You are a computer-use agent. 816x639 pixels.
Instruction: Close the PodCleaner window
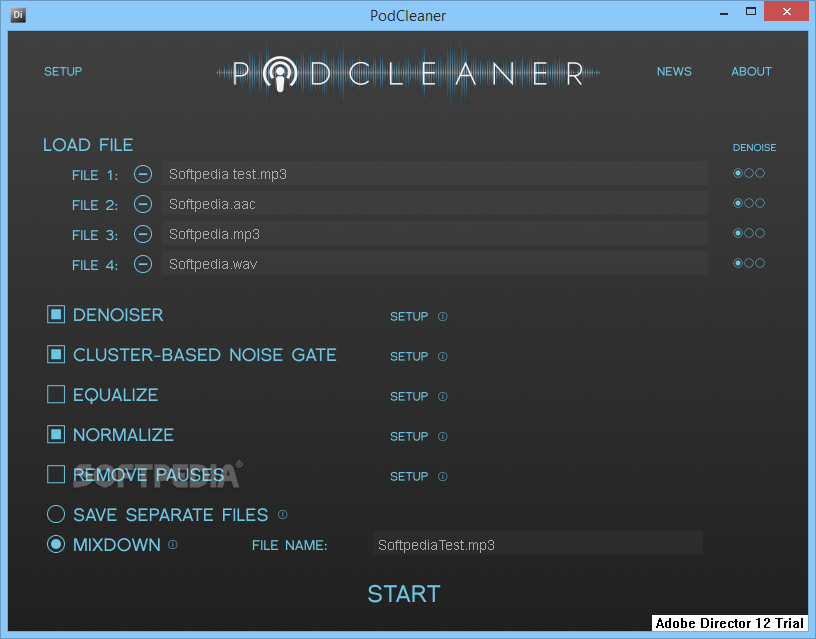pos(786,11)
